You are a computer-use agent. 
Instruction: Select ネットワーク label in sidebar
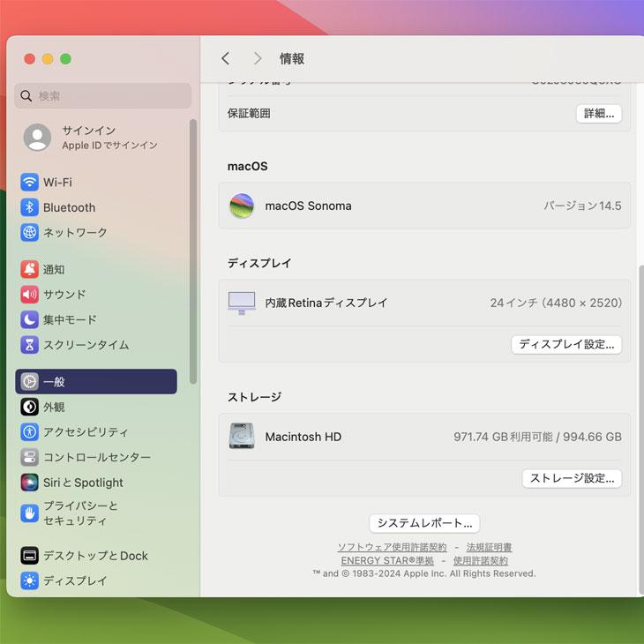click(x=75, y=233)
